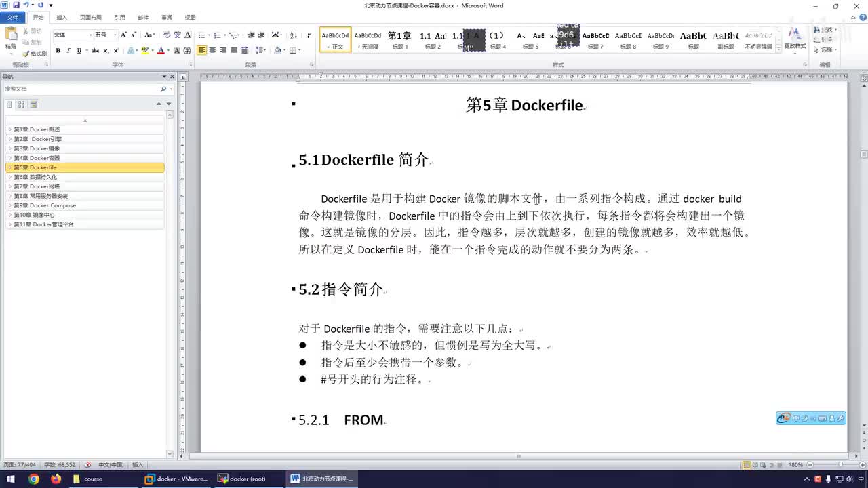
Task: Click the justify alignment icon
Action: coord(234,51)
